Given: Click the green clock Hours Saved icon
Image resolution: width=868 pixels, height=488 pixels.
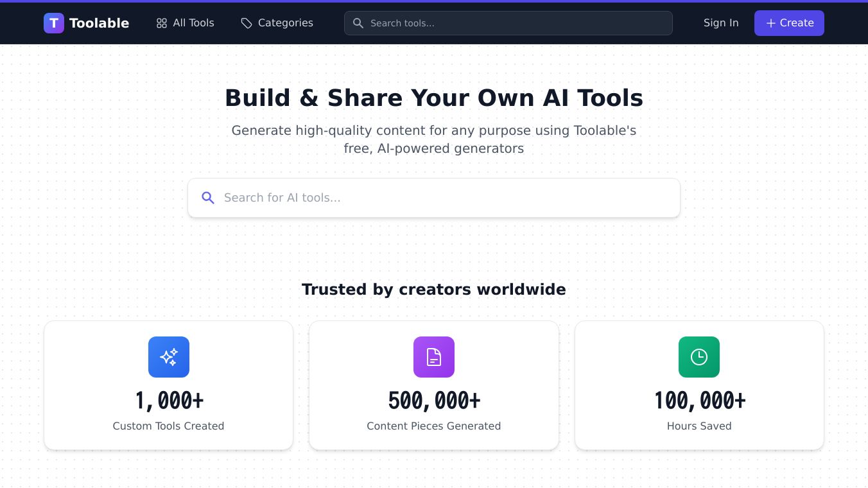Looking at the screenshot, I should point(699,357).
